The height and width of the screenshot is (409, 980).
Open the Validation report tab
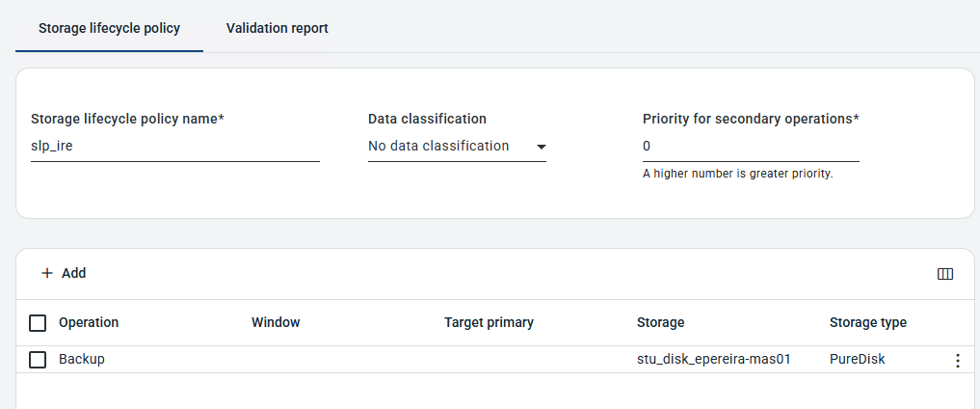tap(277, 28)
